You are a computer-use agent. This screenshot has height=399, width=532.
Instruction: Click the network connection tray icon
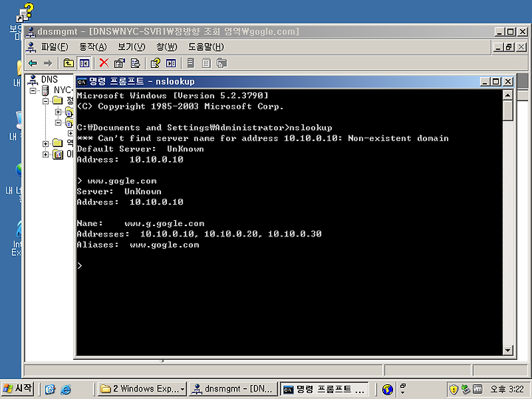[x=465, y=389]
